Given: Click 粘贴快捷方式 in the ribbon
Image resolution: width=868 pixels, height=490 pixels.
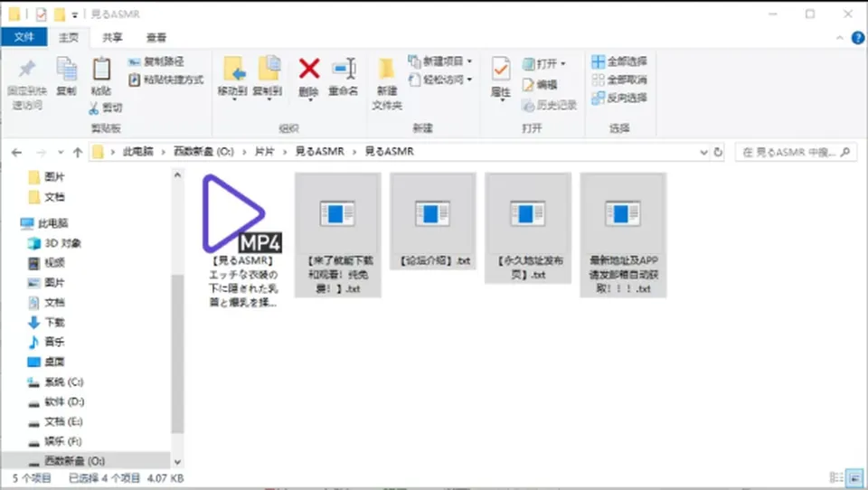Looking at the screenshot, I should [x=166, y=80].
